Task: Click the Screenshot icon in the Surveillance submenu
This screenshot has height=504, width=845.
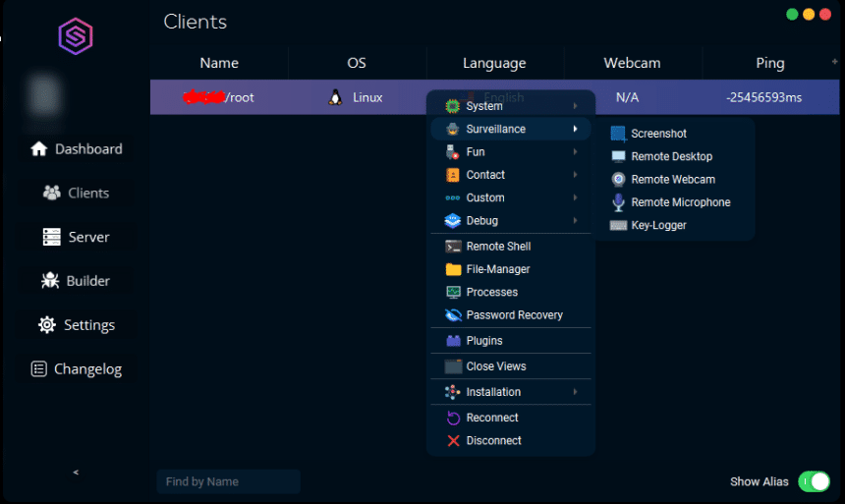Action: (618, 134)
